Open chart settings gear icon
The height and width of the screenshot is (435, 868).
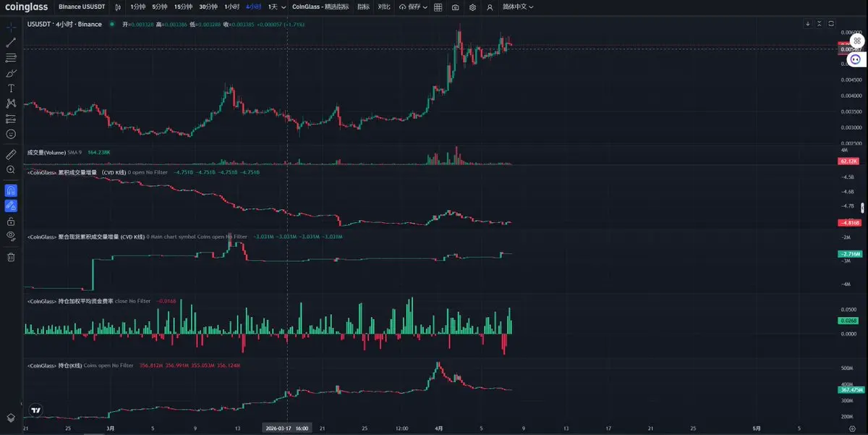pos(472,7)
